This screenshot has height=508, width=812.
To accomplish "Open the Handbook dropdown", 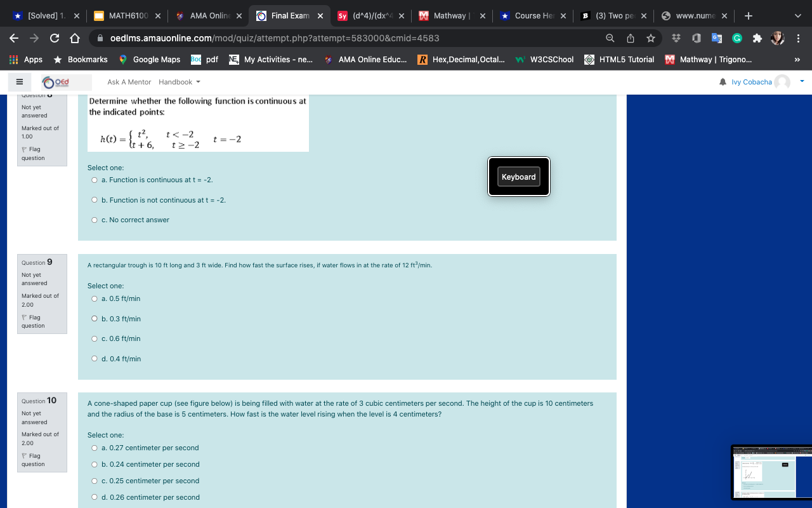I will point(179,81).
